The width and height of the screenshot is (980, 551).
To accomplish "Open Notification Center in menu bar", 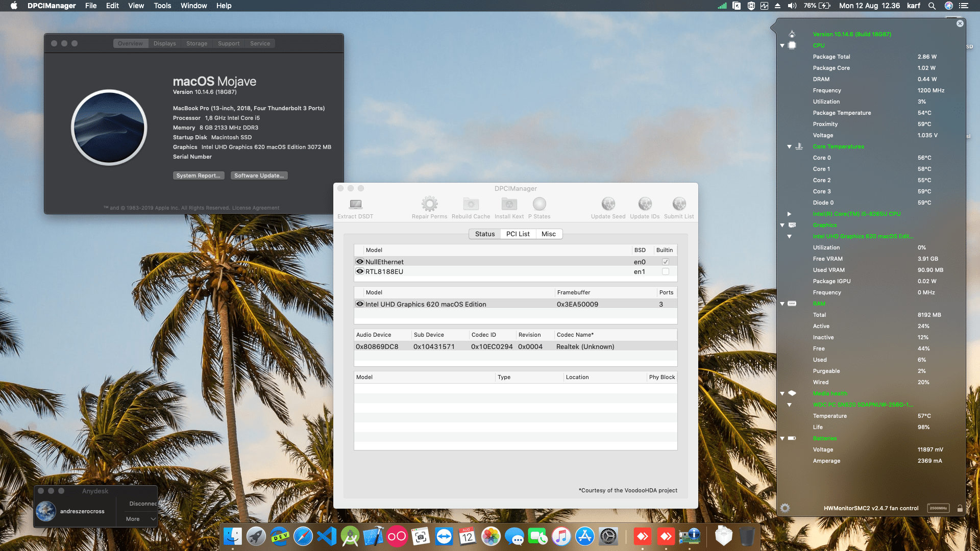I will [964, 6].
